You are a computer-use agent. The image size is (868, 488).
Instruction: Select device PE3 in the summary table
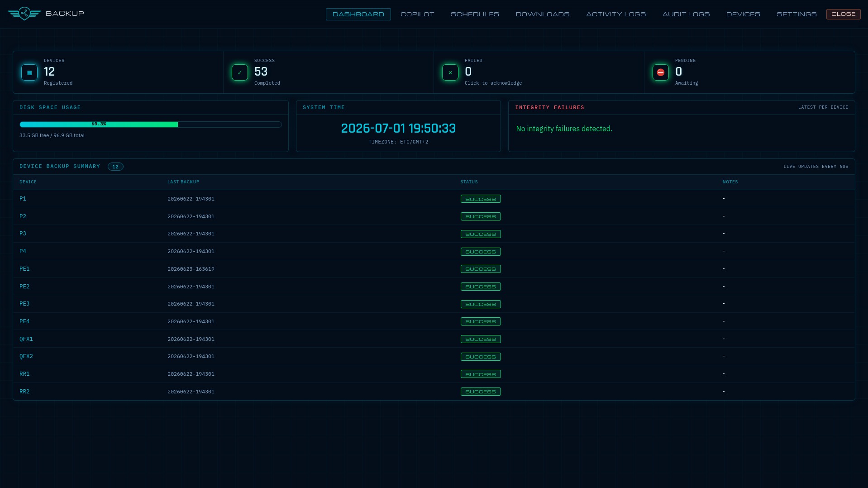pos(24,304)
